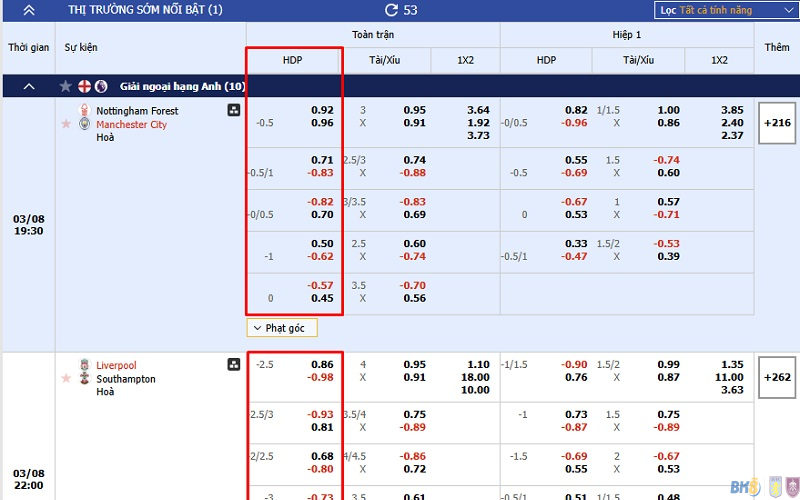Click the Premier League logo icon

click(x=101, y=87)
